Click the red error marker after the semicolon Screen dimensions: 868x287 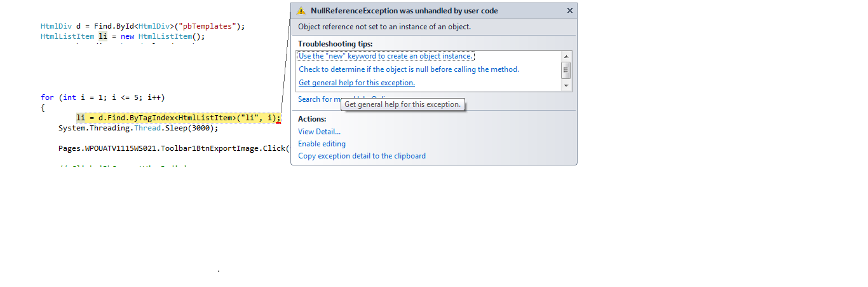pyautogui.click(x=278, y=122)
